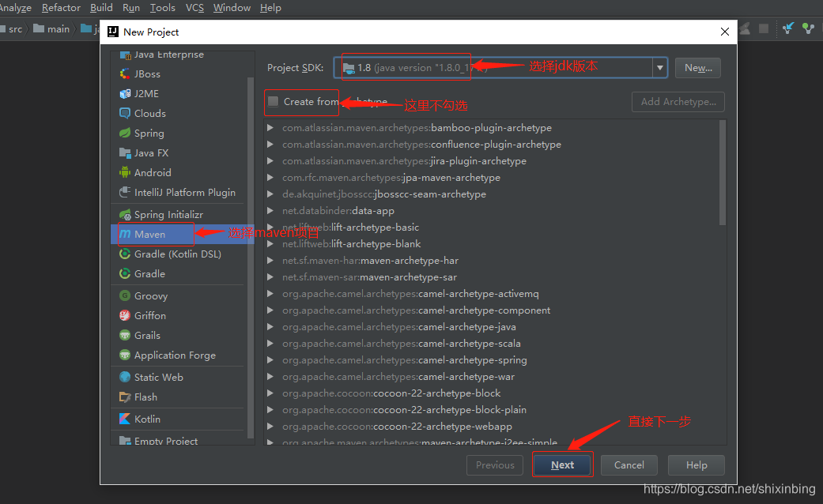The image size is (823, 504).
Task: Open the Project SDK dropdown arrow
Action: tap(660, 68)
